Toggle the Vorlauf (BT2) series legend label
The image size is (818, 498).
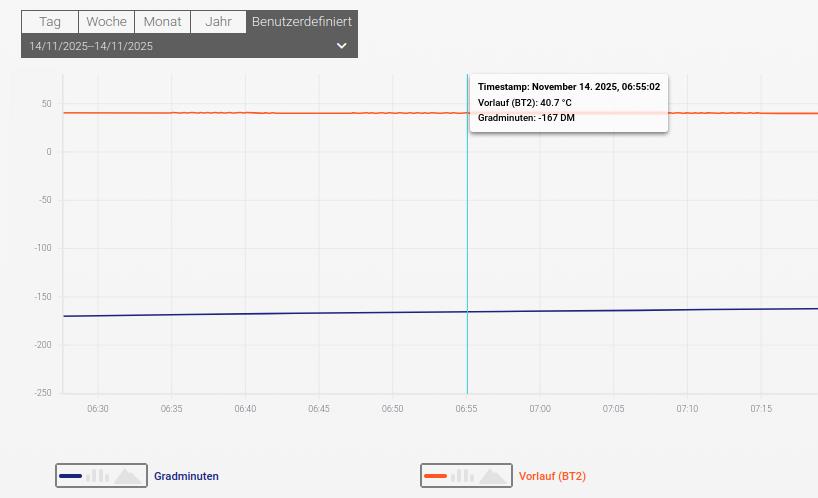coord(552,477)
